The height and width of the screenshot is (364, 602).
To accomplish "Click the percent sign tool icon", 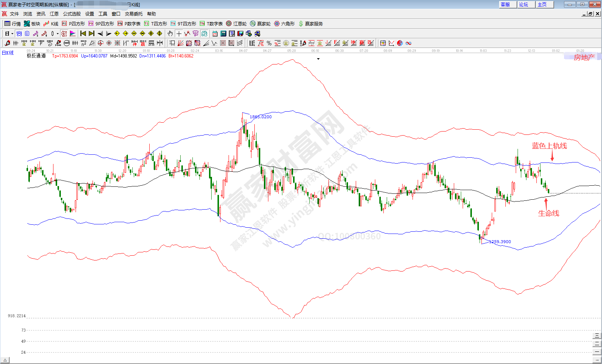I will [269, 43].
